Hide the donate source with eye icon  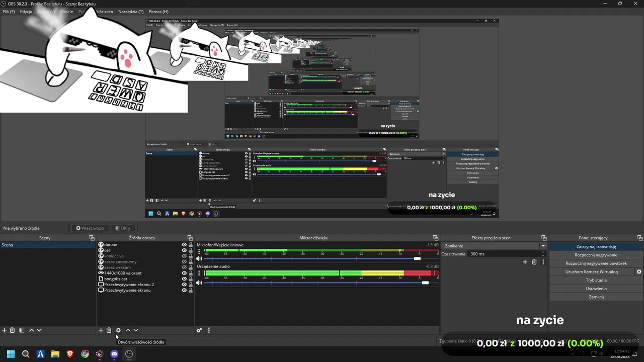point(184,245)
